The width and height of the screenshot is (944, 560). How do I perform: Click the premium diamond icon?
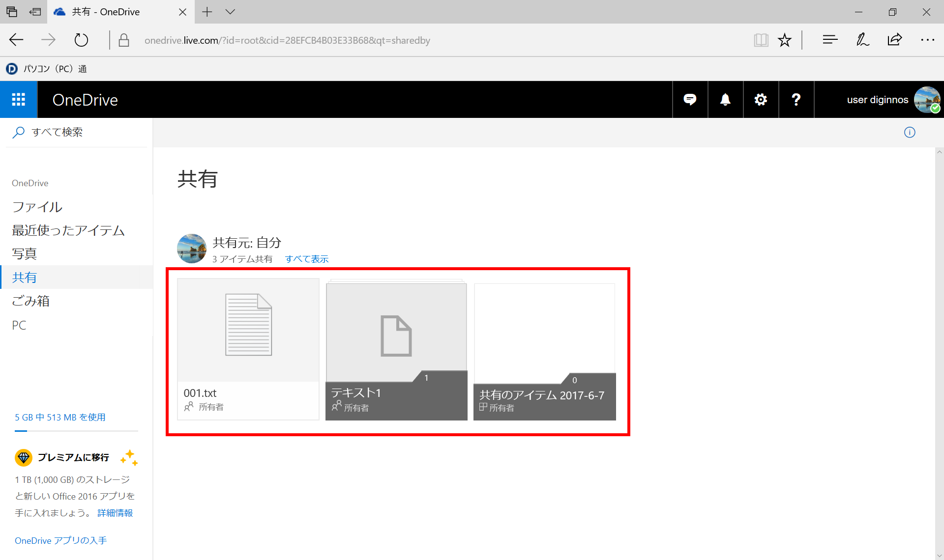[23, 457]
